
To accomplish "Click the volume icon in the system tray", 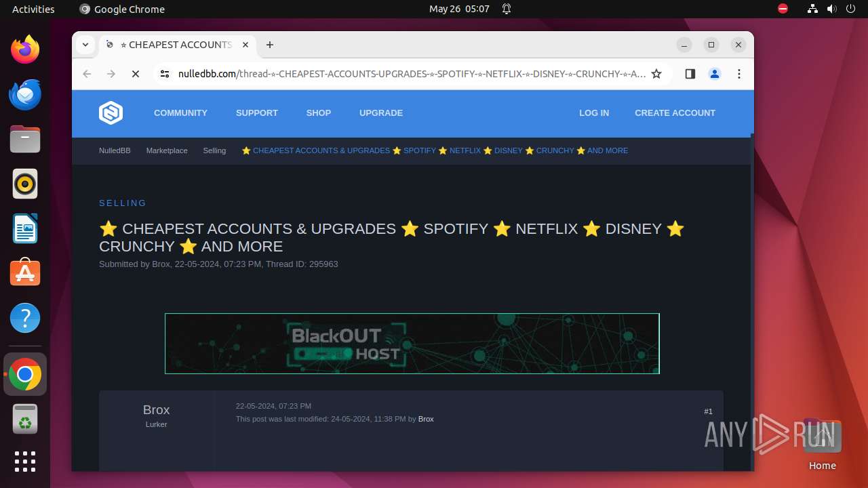I will [832, 9].
